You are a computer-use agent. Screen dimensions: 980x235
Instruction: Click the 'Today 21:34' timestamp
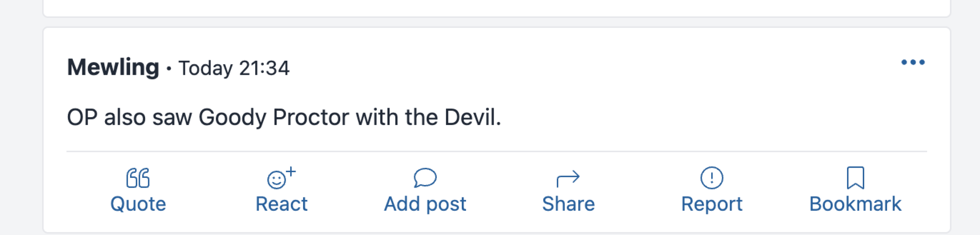(234, 68)
